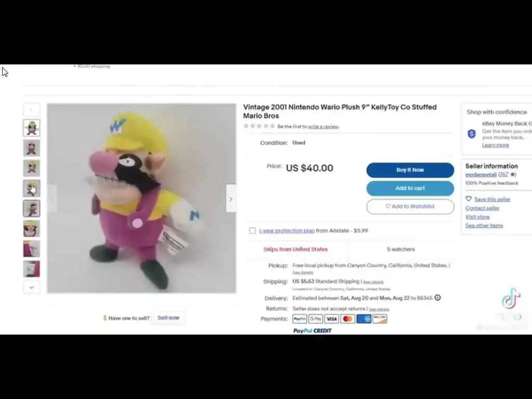Click the eBay Money Back shield icon
This screenshot has width=532, height=399.
pyautogui.click(x=472, y=134)
